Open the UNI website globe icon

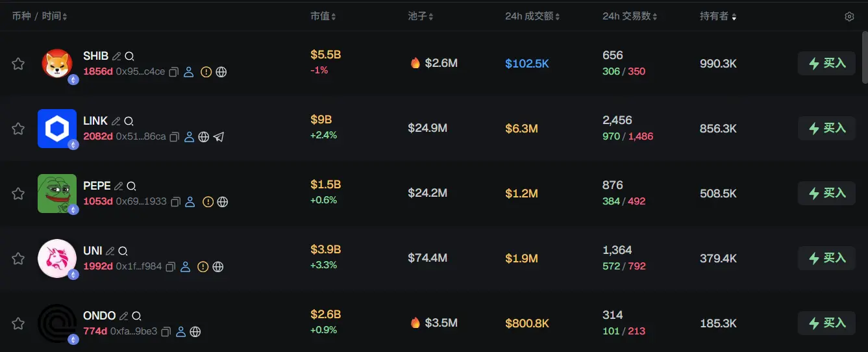(x=218, y=267)
